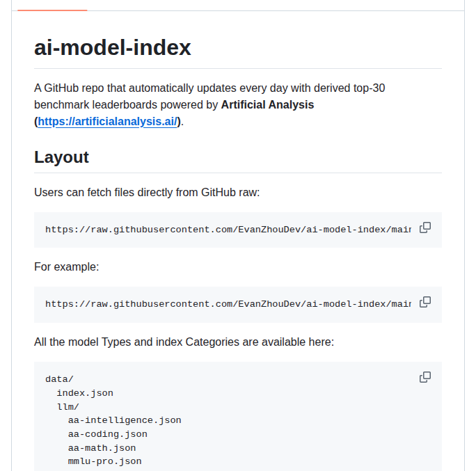This screenshot has height=471, width=476.
Task: Click the bold 'Artificial Analysis' text
Action: pyautogui.click(x=267, y=104)
